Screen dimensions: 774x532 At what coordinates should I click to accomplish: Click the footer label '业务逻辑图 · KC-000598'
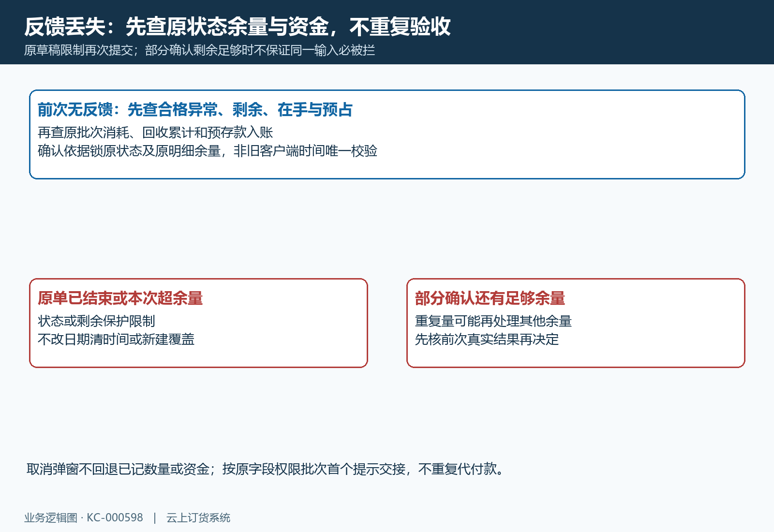pyautogui.click(x=84, y=517)
